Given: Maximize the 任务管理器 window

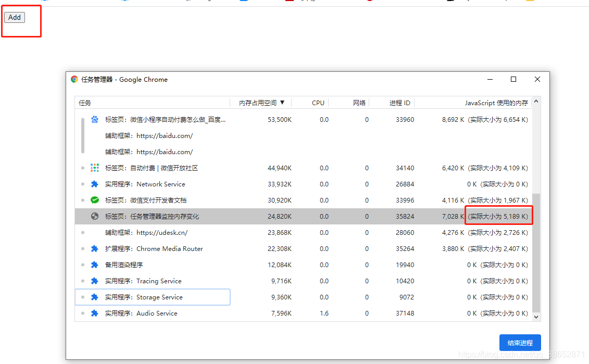Looking at the screenshot, I should point(513,79).
